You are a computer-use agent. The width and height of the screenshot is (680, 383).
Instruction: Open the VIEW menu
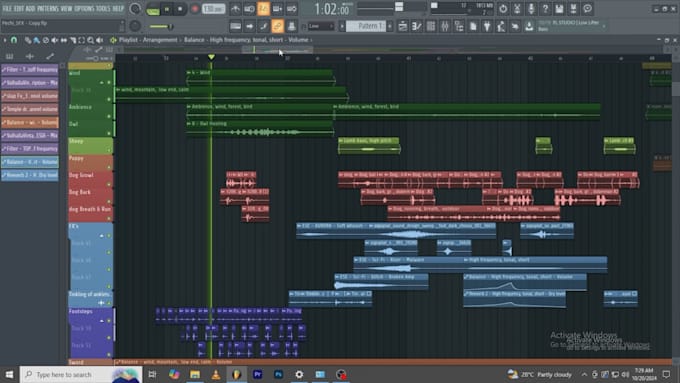[67, 9]
